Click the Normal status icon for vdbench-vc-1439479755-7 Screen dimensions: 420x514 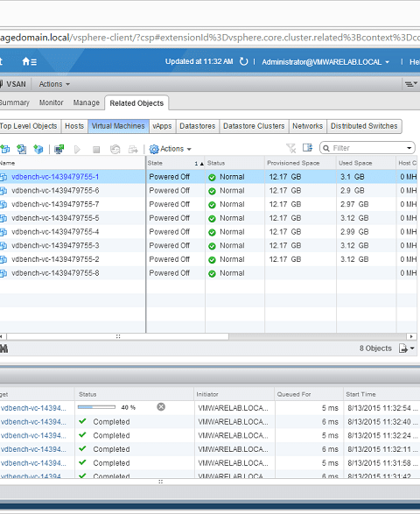point(212,205)
